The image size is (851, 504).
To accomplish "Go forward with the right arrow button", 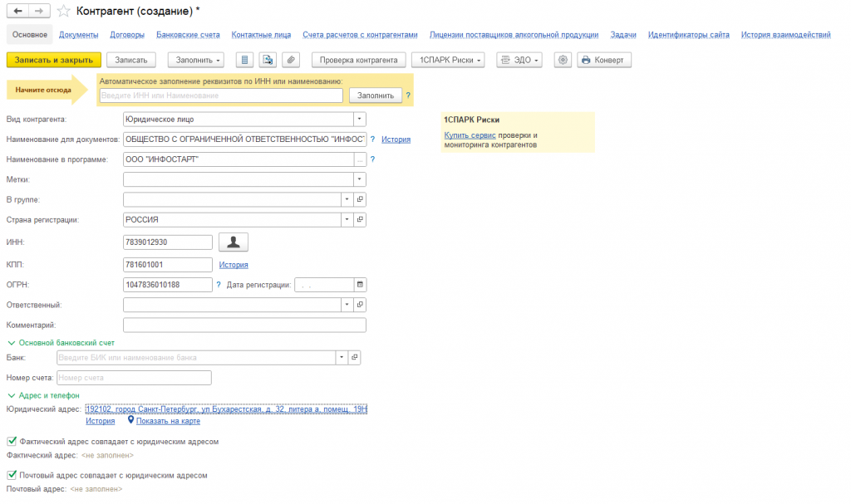I will point(39,11).
